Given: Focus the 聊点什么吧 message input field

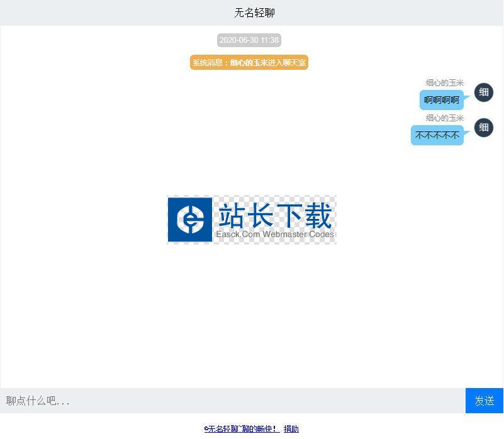Looking at the screenshot, I should click(233, 401).
